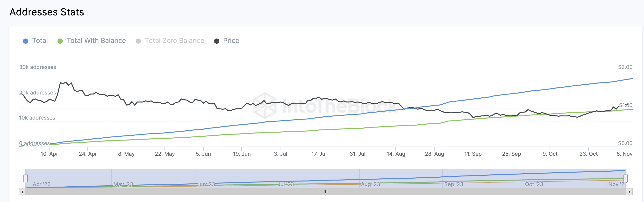Click the gray Total Zero Balance dot
The width and height of the screenshot is (644, 202).
138,41
